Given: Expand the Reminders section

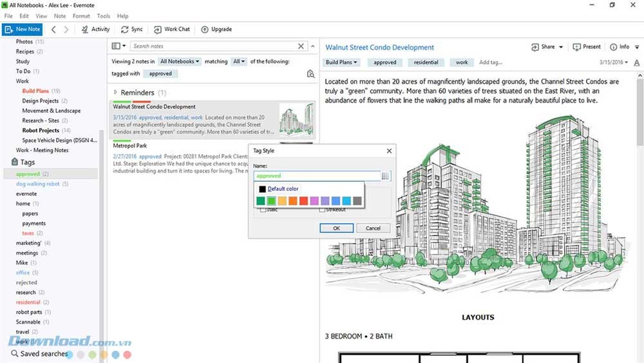Looking at the screenshot, I should click(x=115, y=93).
